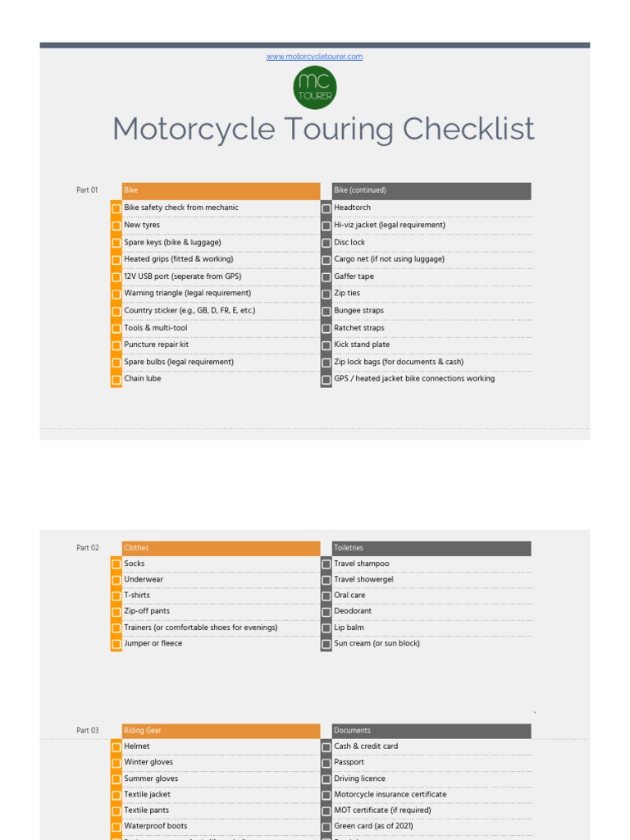Click the gray Toiletries section header
Viewport: 630px width, 840px height.
[x=431, y=548]
